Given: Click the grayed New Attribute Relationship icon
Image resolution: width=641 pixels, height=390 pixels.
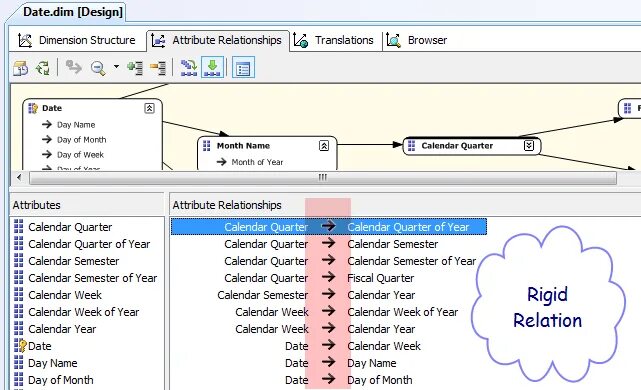Looking at the screenshot, I should click(x=74, y=67).
